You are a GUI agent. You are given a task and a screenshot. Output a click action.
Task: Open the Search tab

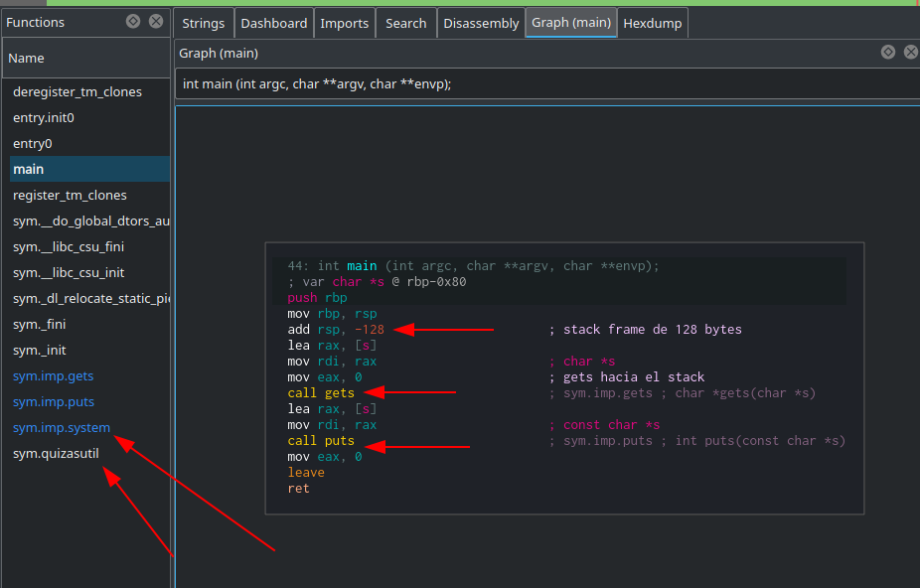point(405,23)
